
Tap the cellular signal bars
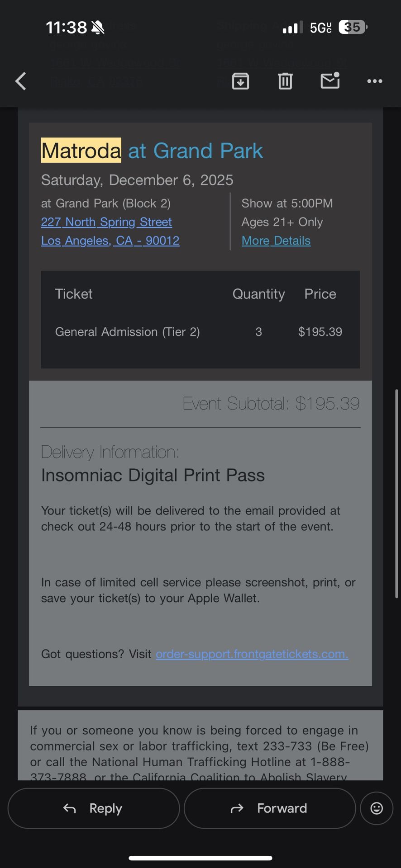(x=292, y=28)
